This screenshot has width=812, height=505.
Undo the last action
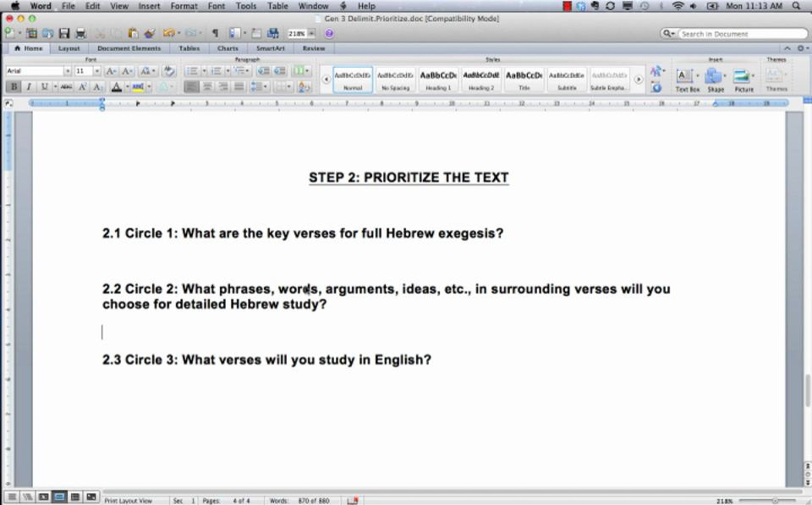[168, 33]
